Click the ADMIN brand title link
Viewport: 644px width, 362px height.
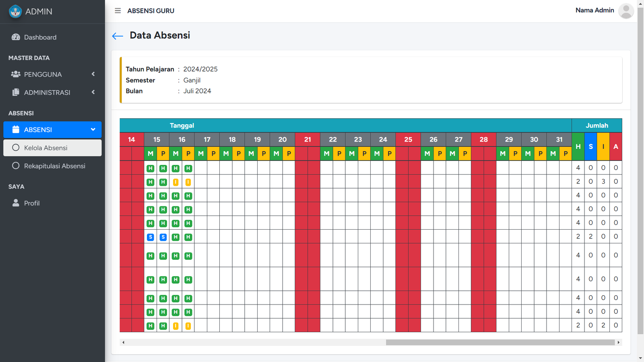click(39, 12)
